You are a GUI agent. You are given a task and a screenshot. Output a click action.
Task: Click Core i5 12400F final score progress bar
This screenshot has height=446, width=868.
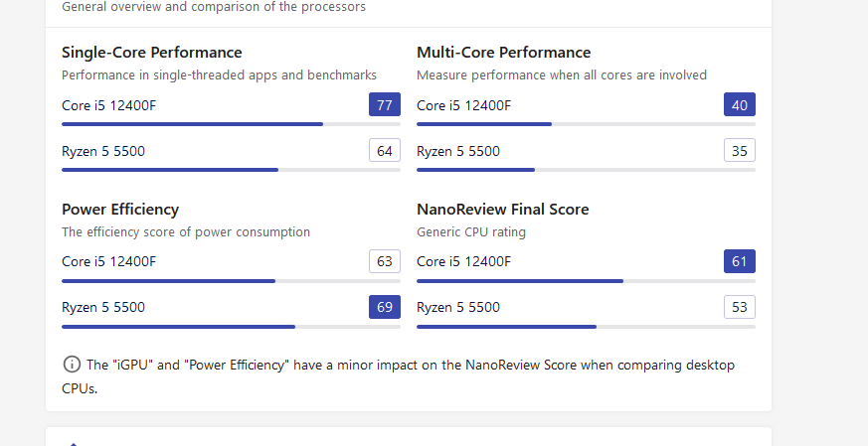[x=586, y=280]
